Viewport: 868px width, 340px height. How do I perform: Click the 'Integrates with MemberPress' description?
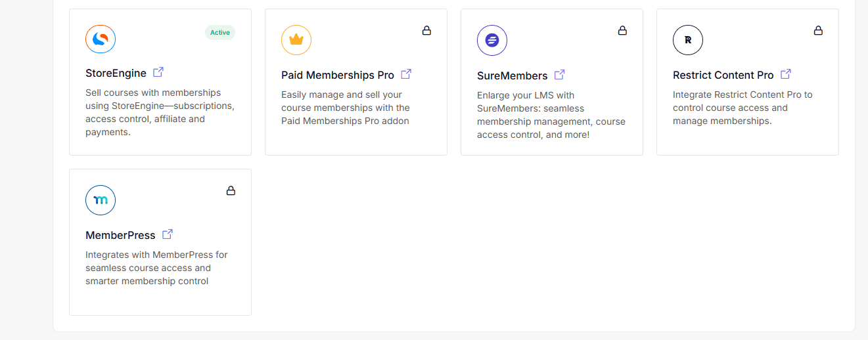pos(156,268)
